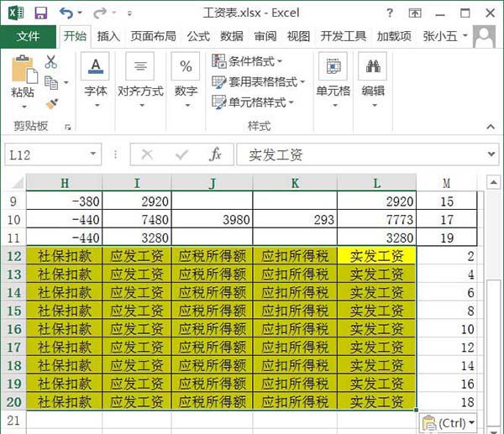The image size is (504, 434).
Task: Select the Format Painter brush icon
Action: [51, 104]
